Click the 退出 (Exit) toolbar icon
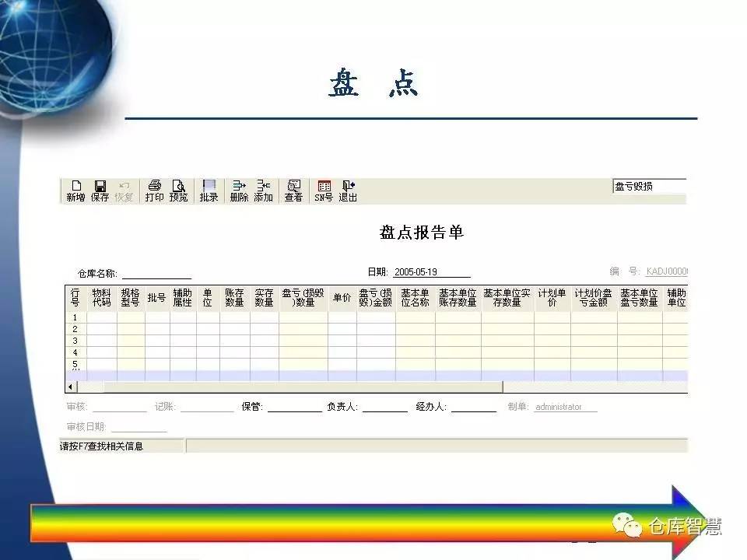This screenshot has height=560, width=747. coord(348,191)
